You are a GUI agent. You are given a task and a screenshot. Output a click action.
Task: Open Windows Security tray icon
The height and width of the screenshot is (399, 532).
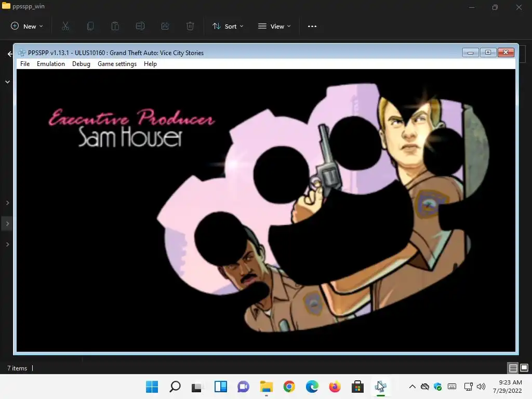coord(437,387)
